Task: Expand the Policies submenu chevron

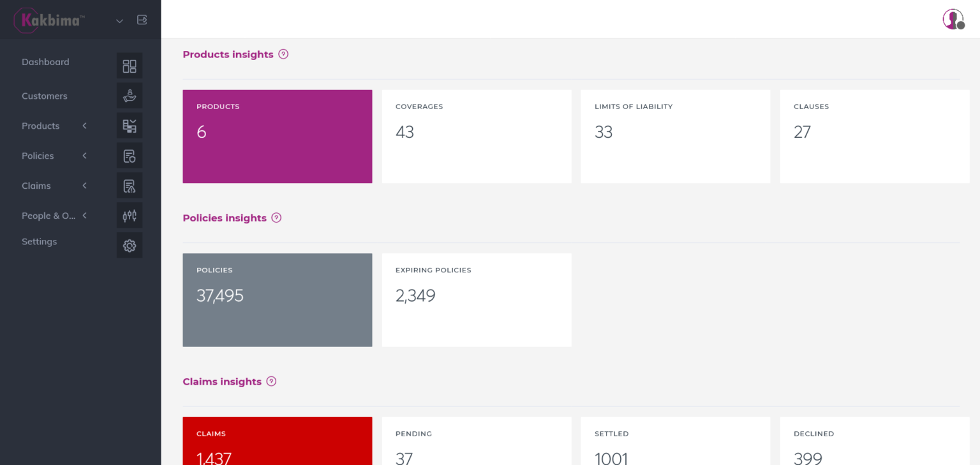Action: (x=84, y=156)
